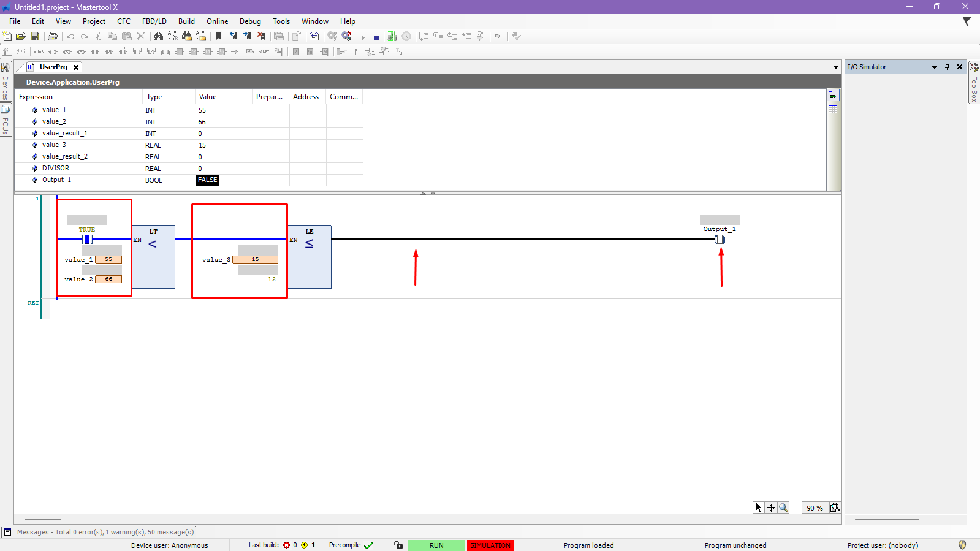The width and height of the screenshot is (980, 551).
Task: Click the Print icon in toolbar
Action: tap(53, 37)
